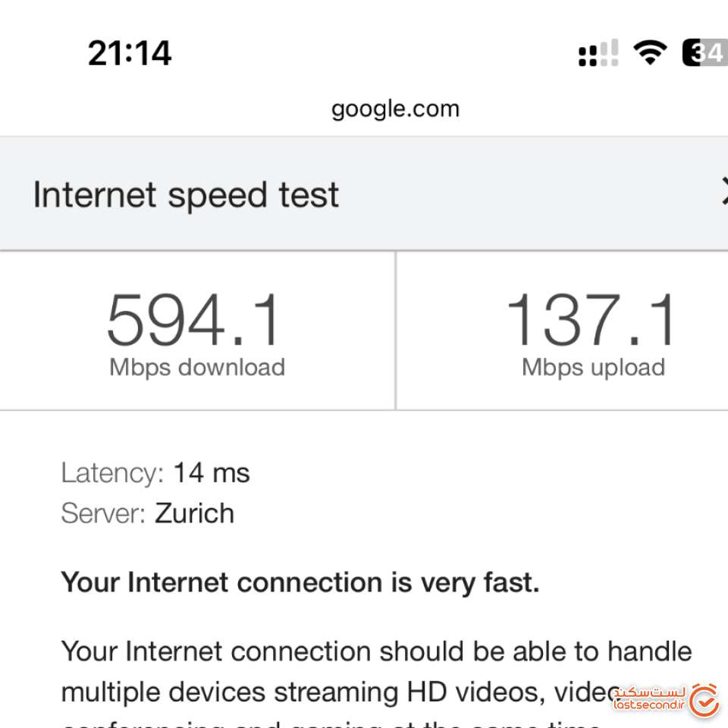Click the Mbps download label

pos(197,368)
